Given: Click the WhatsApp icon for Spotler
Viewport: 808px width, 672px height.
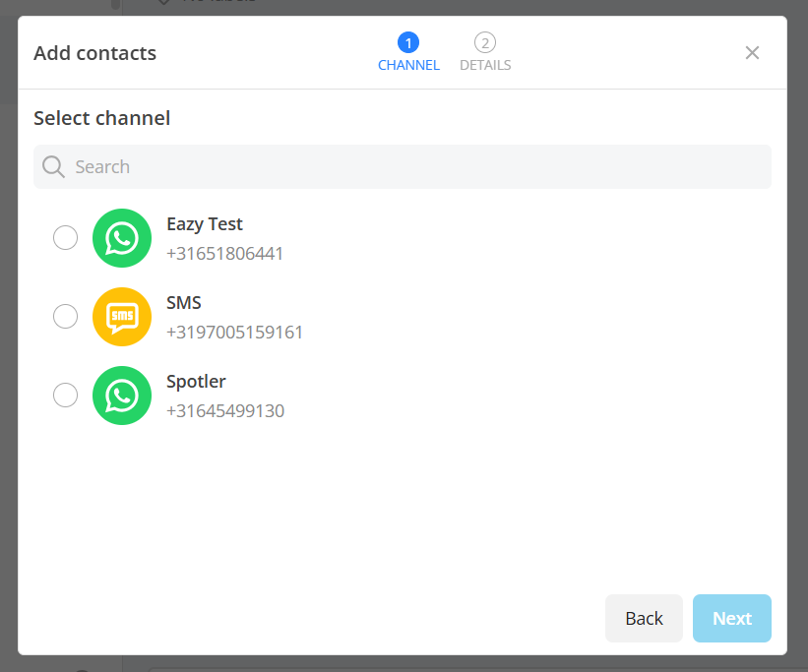Looking at the screenshot, I should [x=121, y=395].
